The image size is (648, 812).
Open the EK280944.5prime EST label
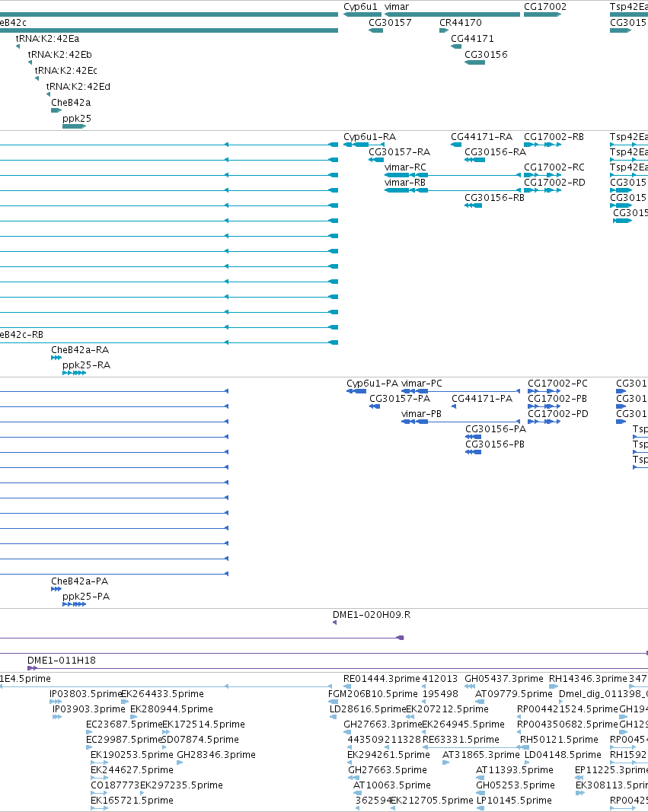[x=171, y=709]
